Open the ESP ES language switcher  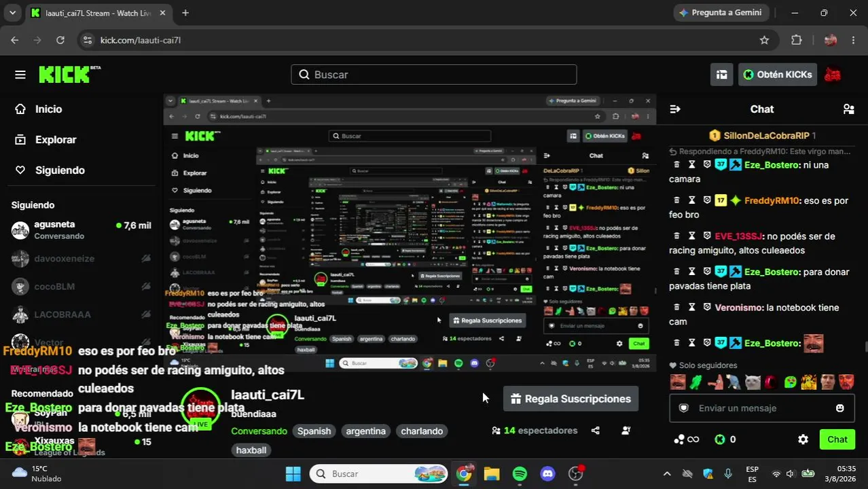pos(752,473)
